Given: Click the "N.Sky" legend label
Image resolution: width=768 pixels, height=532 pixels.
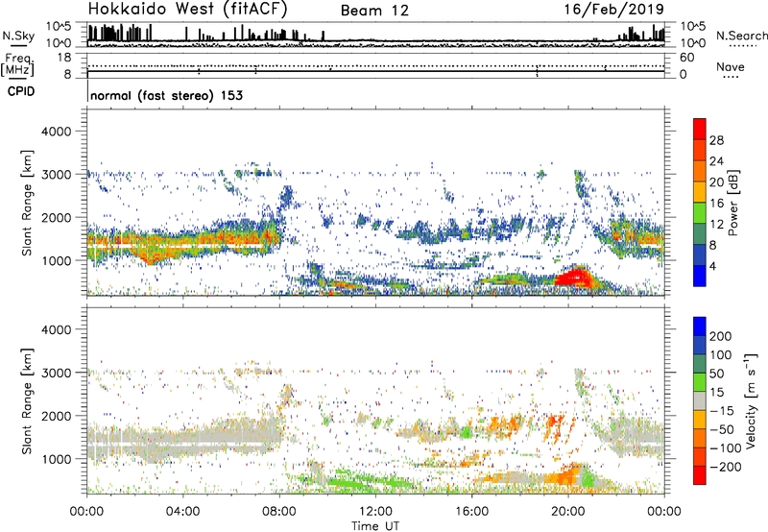Looking at the screenshot, I should [18, 36].
